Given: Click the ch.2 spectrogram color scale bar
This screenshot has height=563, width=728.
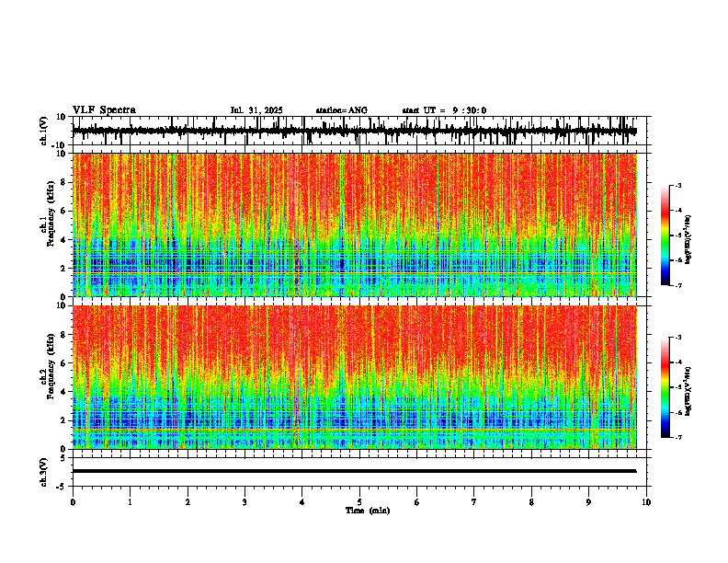Looking at the screenshot, I should (665, 387).
